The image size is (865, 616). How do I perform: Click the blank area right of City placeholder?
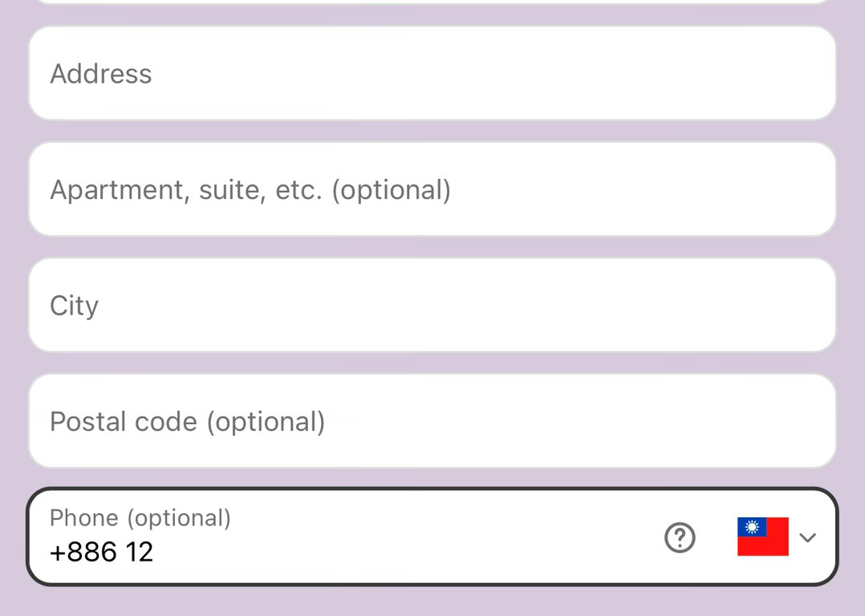(466, 305)
